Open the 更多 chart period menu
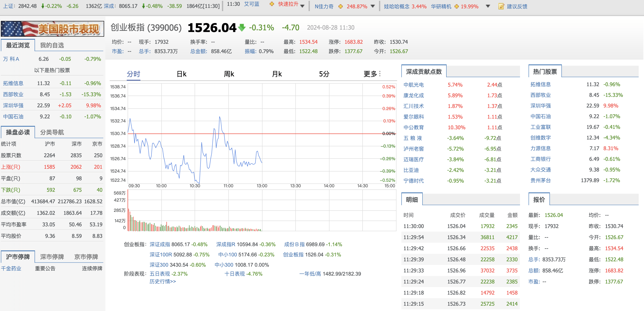The width and height of the screenshot is (644, 311). pos(370,74)
